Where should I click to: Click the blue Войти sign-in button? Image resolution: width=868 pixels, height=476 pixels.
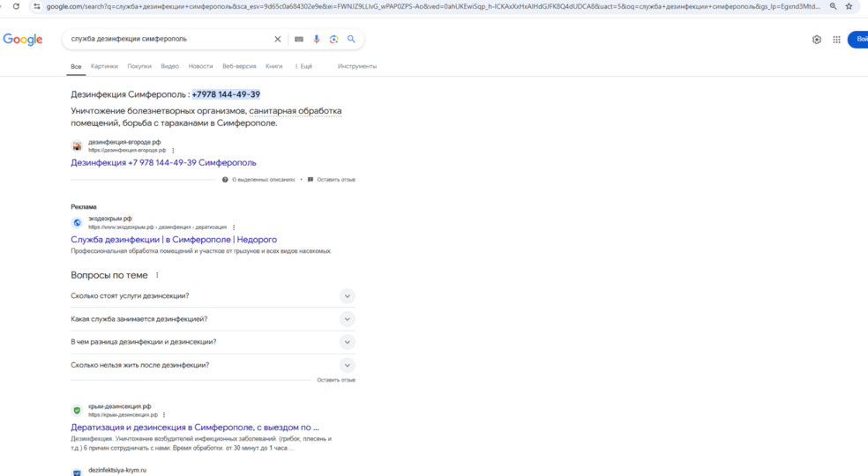(858, 40)
